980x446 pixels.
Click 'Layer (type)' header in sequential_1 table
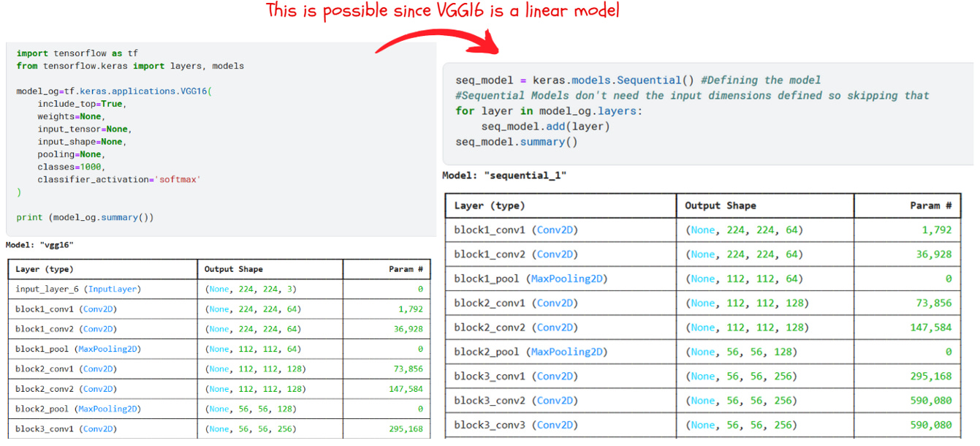[x=490, y=205]
